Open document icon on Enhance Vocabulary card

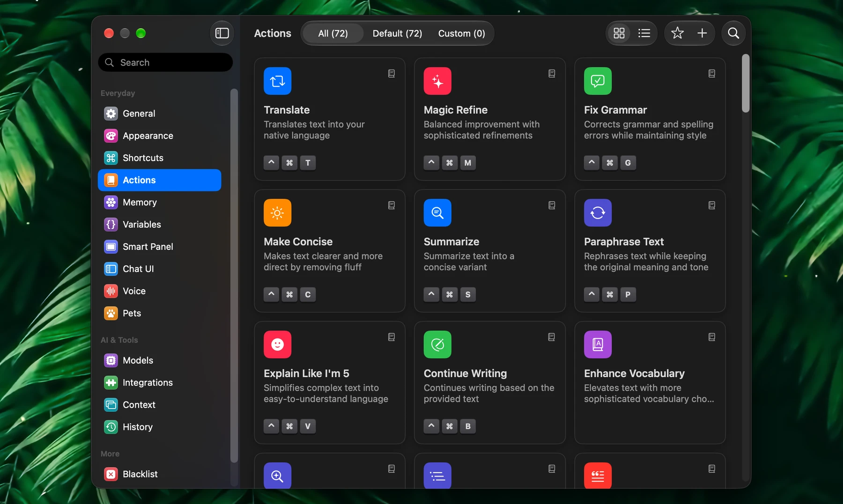point(712,337)
